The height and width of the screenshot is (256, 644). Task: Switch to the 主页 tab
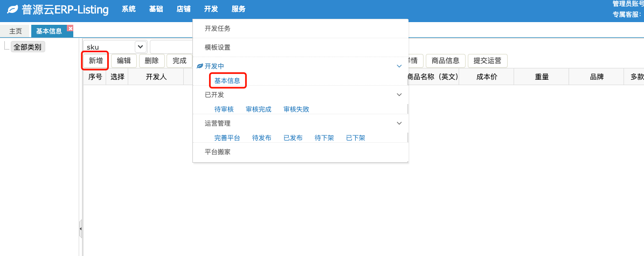pyautogui.click(x=16, y=31)
